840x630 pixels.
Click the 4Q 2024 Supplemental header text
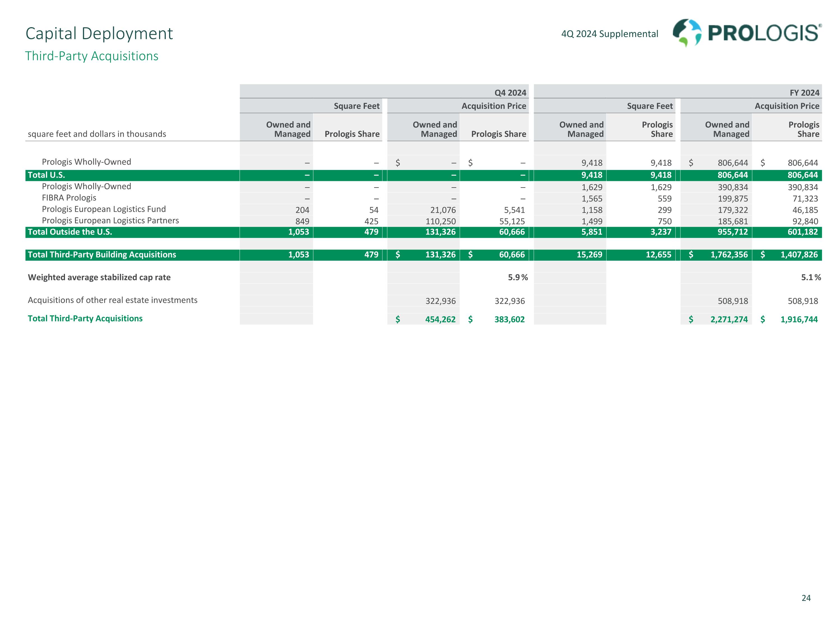coord(610,34)
